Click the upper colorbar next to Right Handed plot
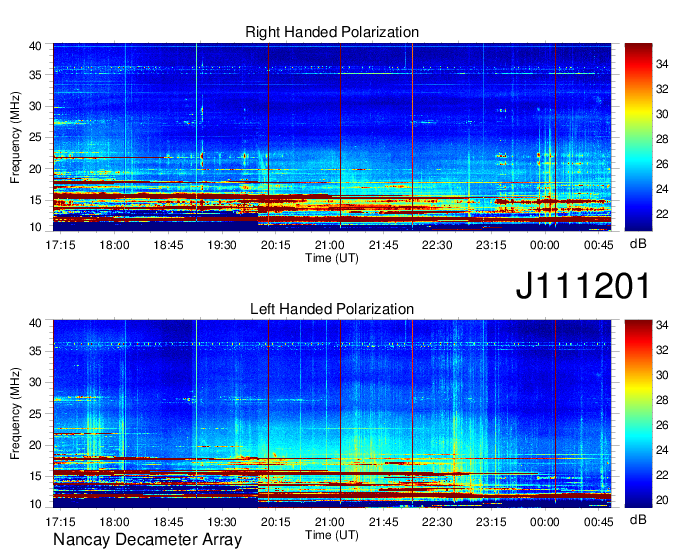 (638, 137)
